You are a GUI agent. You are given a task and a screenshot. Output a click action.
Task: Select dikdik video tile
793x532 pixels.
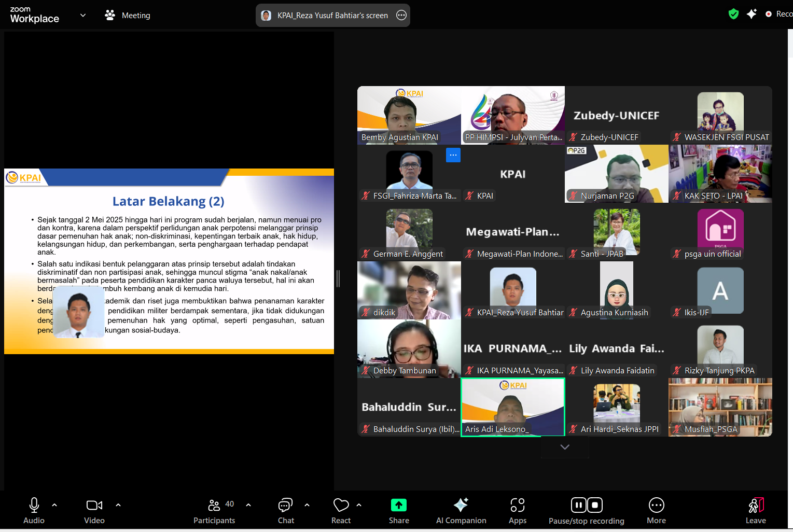(x=409, y=290)
